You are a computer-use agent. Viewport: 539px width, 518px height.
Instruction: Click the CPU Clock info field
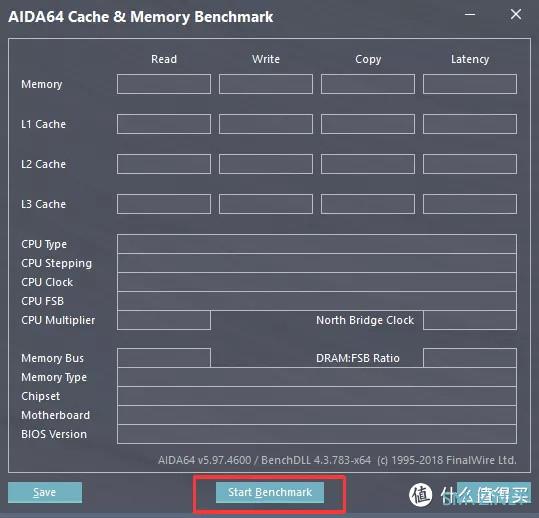[317, 282]
